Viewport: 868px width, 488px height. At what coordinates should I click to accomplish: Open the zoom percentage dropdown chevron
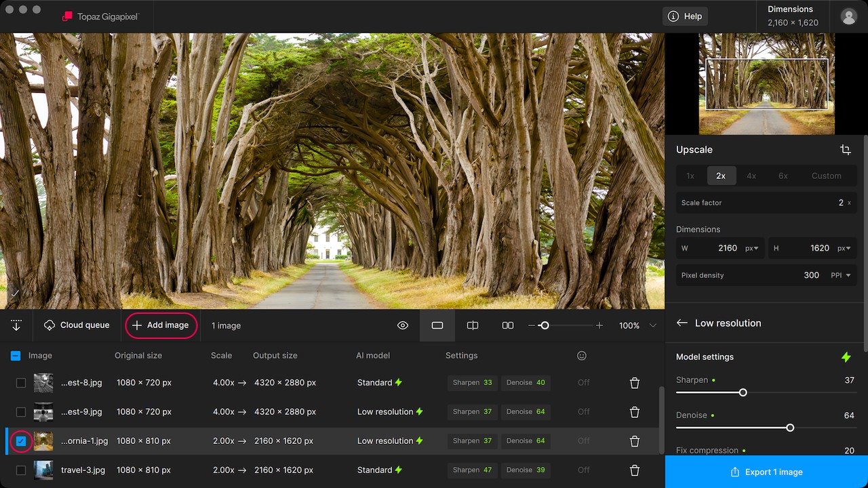point(653,325)
